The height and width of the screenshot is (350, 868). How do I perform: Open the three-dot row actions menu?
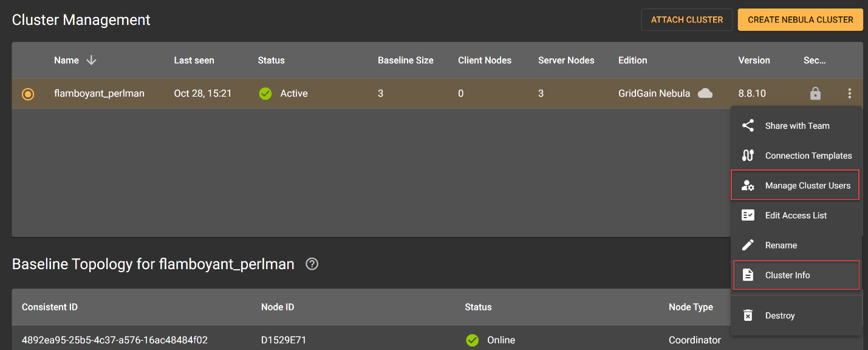[x=849, y=94]
